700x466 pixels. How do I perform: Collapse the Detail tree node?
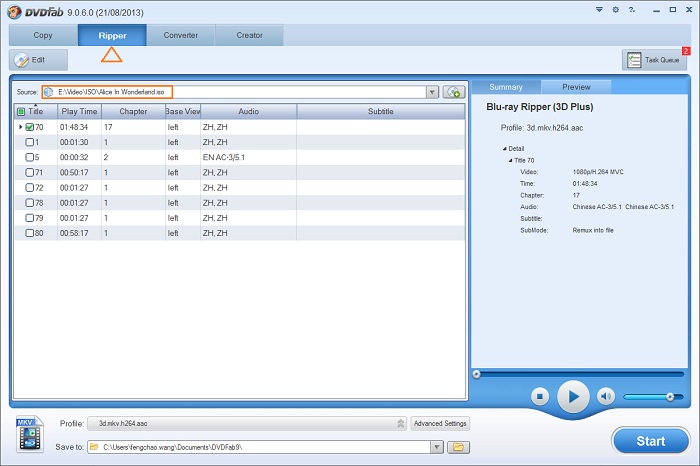point(505,149)
